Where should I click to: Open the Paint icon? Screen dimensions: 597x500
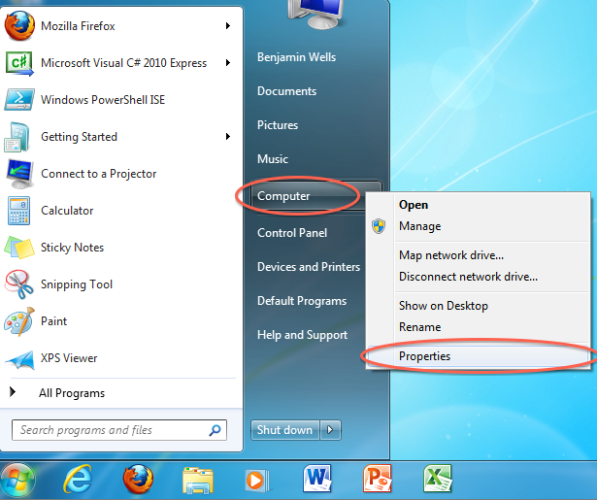[x=19, y=321]
